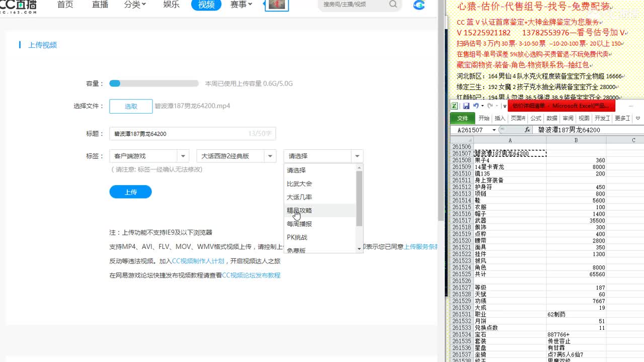644x362 pixels.
Task: Click the 选取 file select button
Action: point(131,106)
